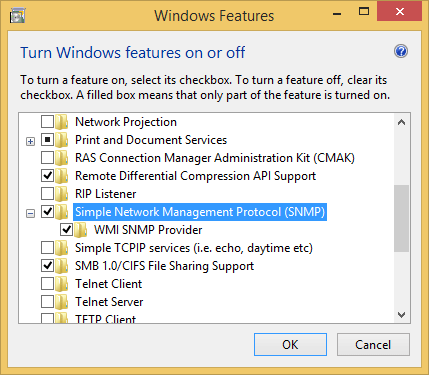
Task: Minimize the Windows Features window
Action: point(337,13)
